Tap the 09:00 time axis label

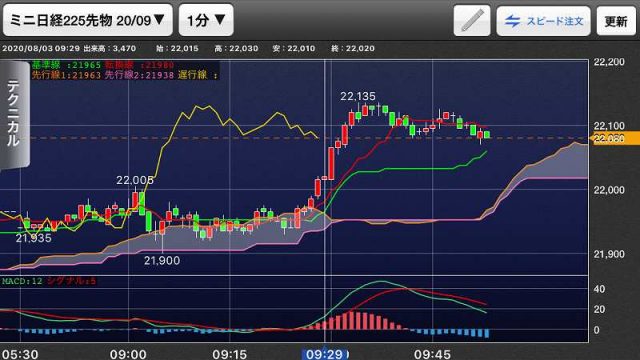pyautogui.click(x=128, y=354)
